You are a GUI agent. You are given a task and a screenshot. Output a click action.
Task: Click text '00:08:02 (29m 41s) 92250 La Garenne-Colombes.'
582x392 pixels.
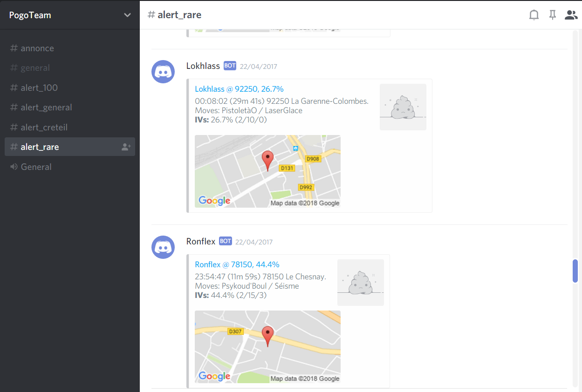[281, 101]
